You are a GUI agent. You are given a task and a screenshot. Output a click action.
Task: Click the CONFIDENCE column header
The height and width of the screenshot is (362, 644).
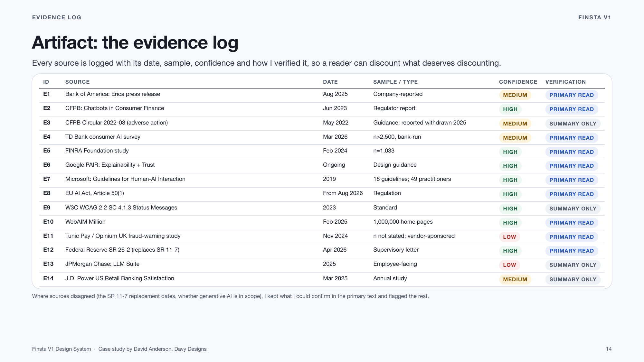point(518,82)
